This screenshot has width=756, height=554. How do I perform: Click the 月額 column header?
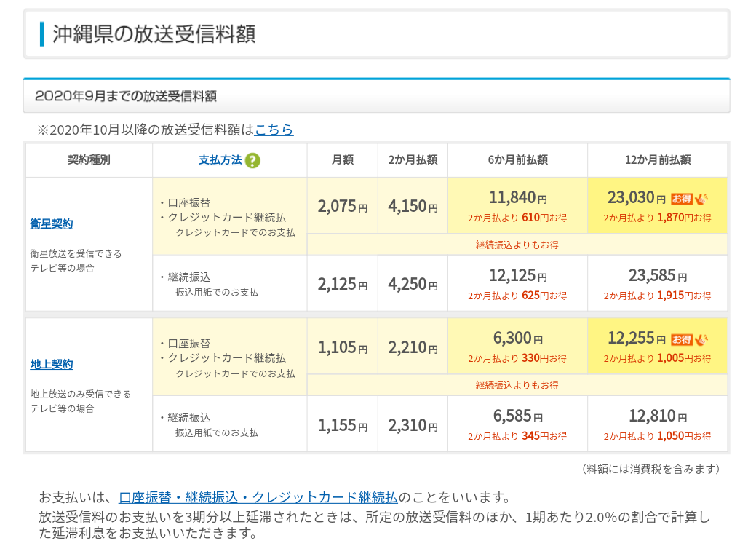pyautogui.click(x=342, y=160)
